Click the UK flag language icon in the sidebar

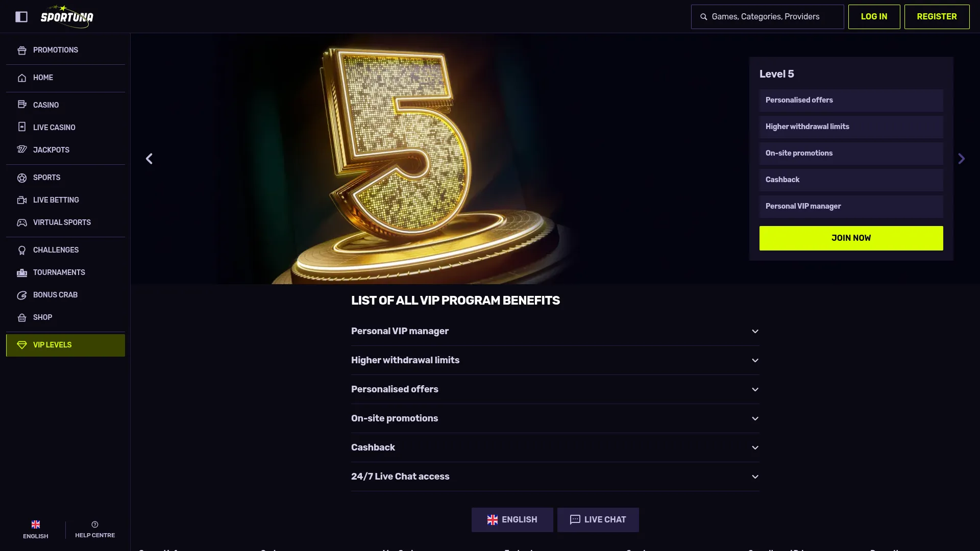click(x=36, y=524)
